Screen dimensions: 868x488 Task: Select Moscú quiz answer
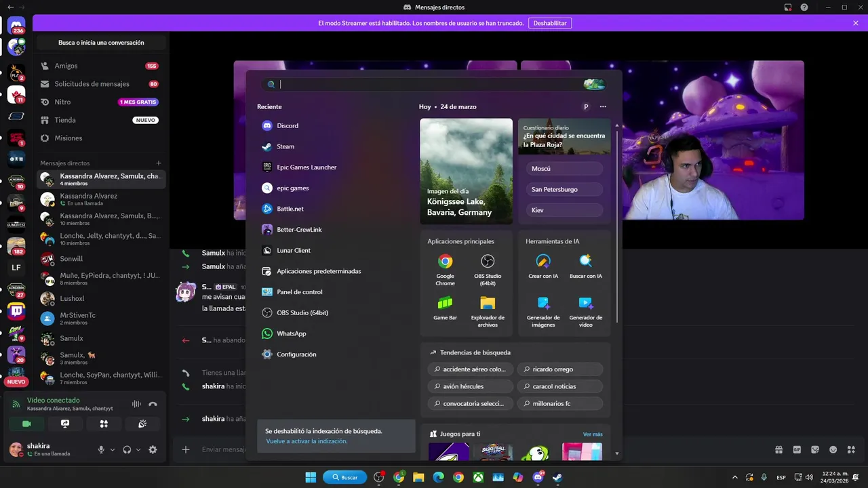pos(564,168)
